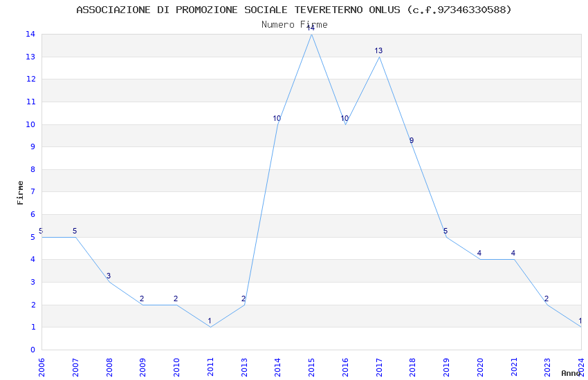Select the 2023 data point labeled 2

pyautogui.click(x=547, y=305)
